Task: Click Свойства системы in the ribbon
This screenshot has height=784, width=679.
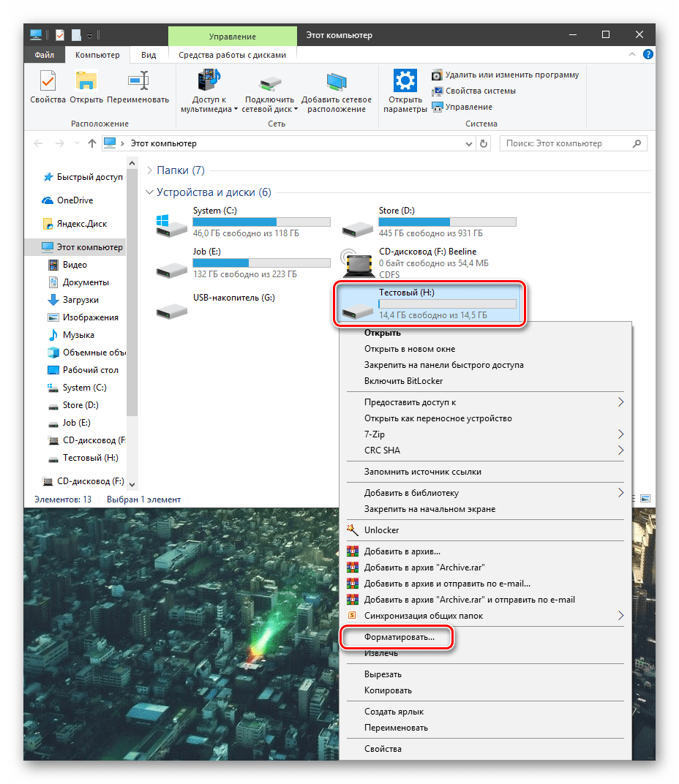Action: click(480, 91)
